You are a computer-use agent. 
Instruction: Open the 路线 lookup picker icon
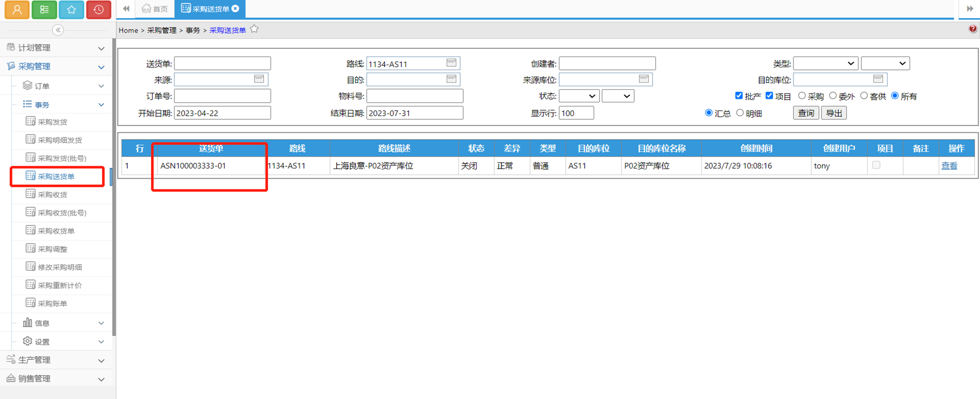point(451,63)
